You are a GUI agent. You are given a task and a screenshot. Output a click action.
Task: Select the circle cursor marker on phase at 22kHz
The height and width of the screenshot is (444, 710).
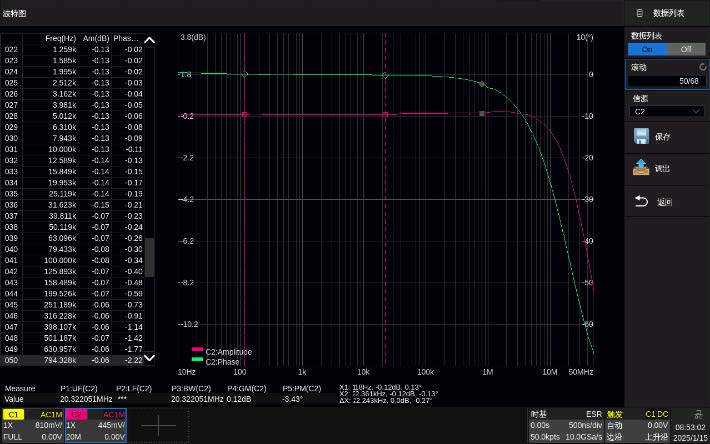pos(385,76)
